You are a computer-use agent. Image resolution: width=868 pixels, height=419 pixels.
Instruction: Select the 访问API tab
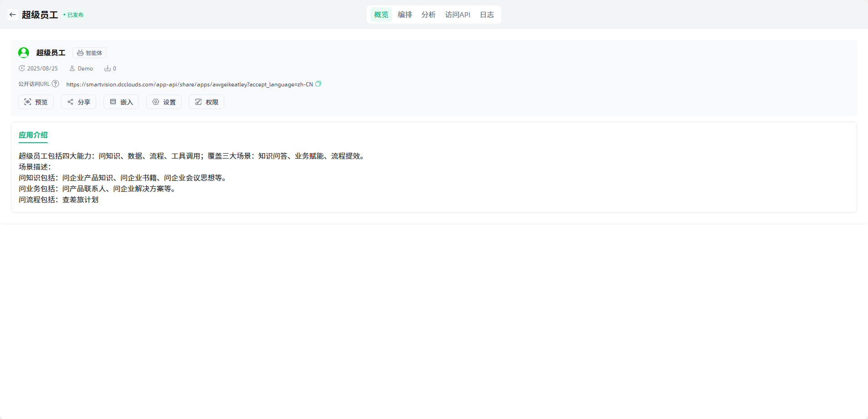click(457, 15)
